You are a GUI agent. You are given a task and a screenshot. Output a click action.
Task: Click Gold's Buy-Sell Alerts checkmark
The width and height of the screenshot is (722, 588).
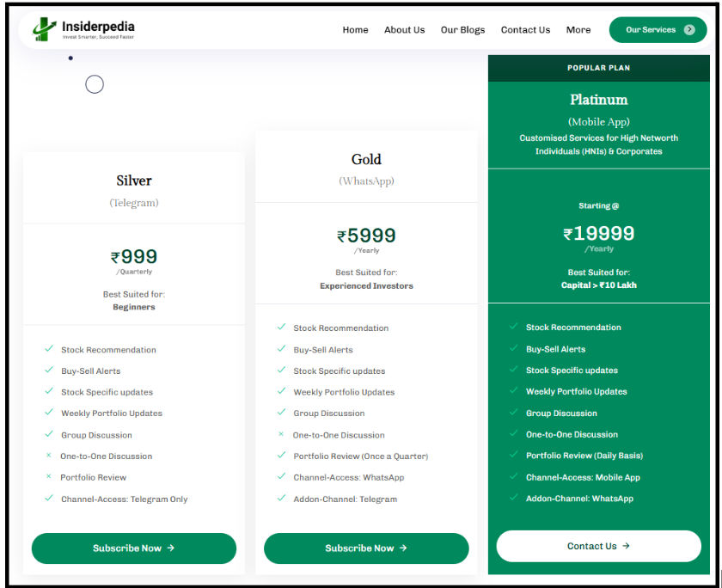(281, 348)
